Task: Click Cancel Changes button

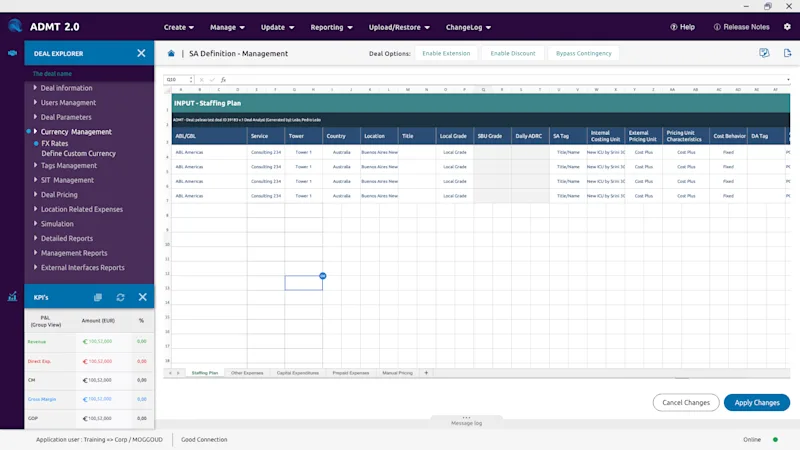Action: (x=686, y=403)
